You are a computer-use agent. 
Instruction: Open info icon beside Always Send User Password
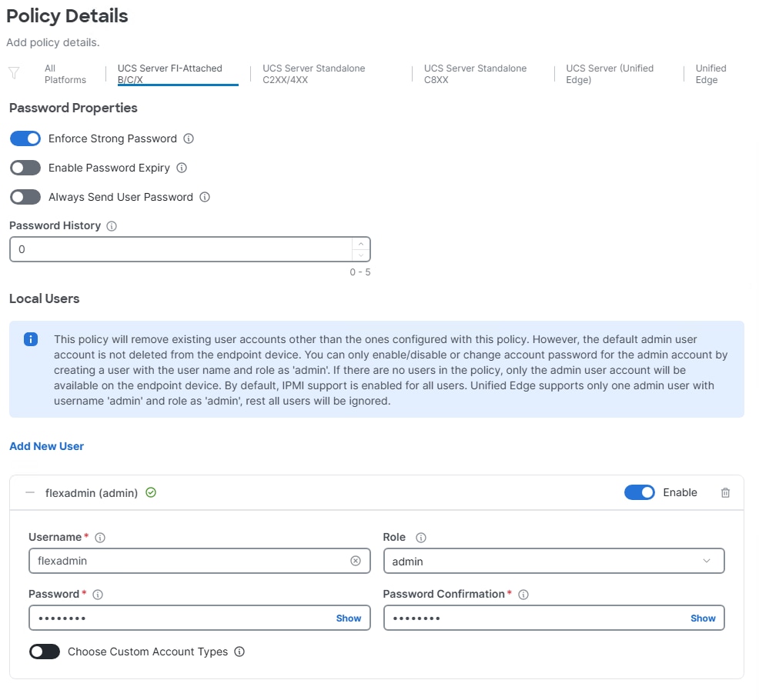click(205, 197)
